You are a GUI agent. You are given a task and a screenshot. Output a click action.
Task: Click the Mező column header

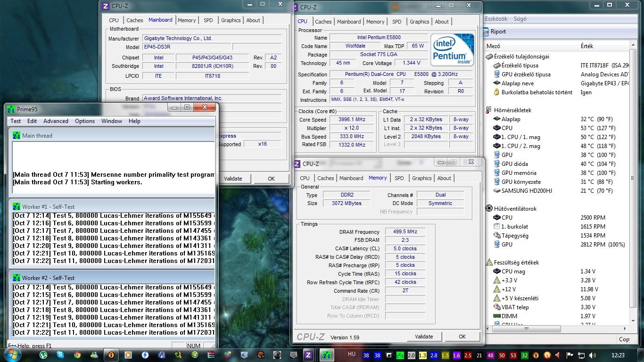(531, 46)
